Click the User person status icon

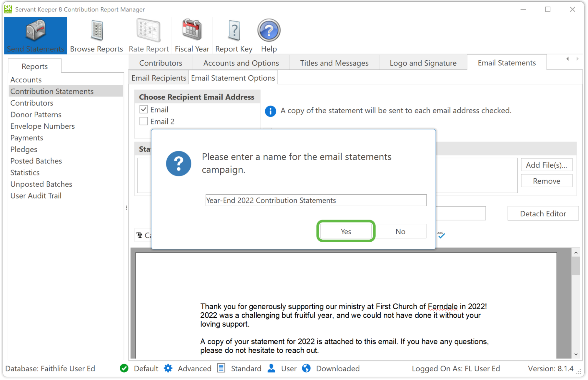[x=271, y=368]
